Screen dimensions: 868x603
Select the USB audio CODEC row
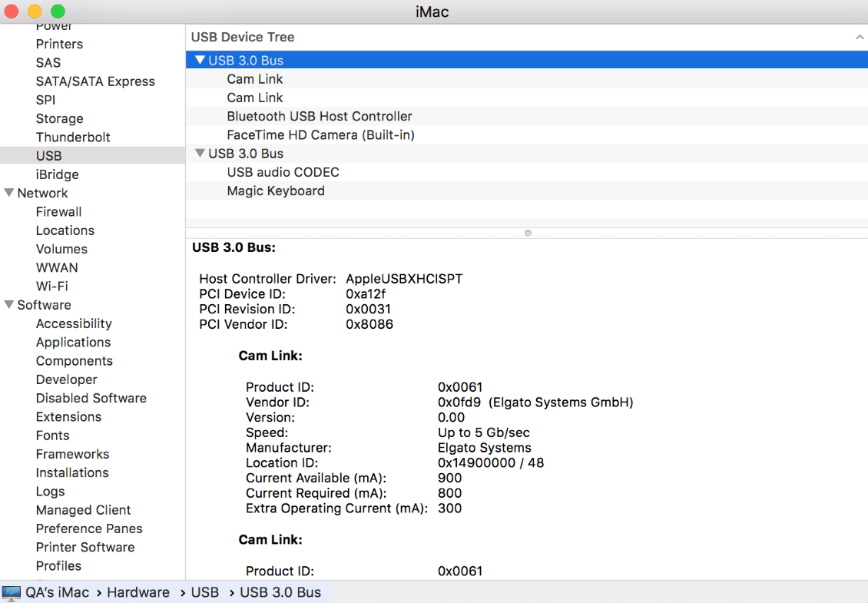click(526, 172)
